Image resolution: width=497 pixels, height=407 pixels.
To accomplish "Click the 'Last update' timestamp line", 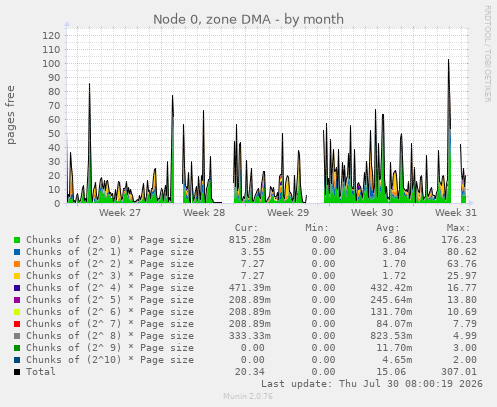I will (x=372, y=384).
